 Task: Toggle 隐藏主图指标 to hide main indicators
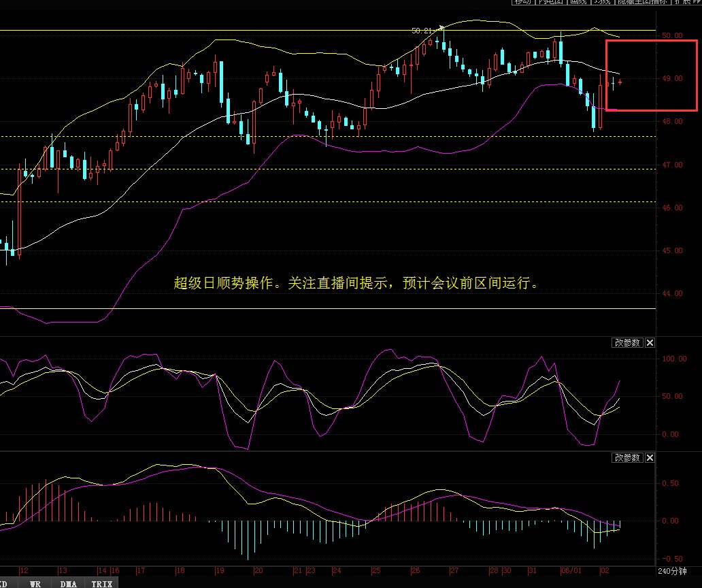[x=641, y=2]
